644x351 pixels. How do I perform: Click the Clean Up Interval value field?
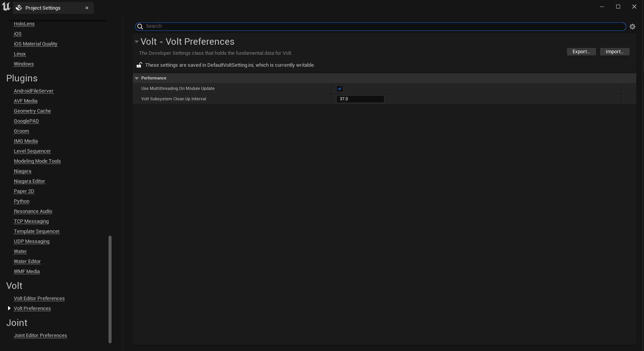point(360,99)
